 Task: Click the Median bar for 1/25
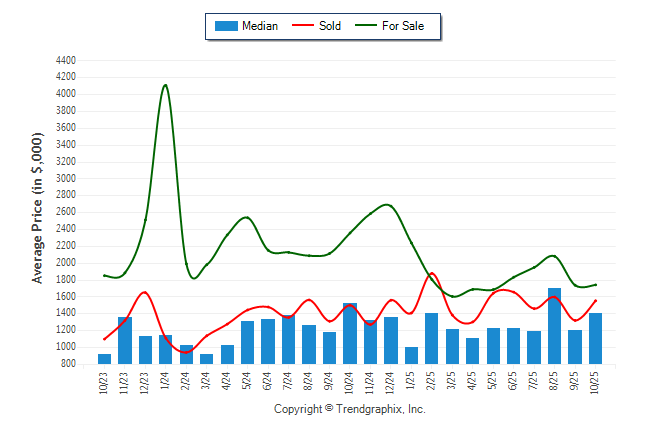point(411,355)
